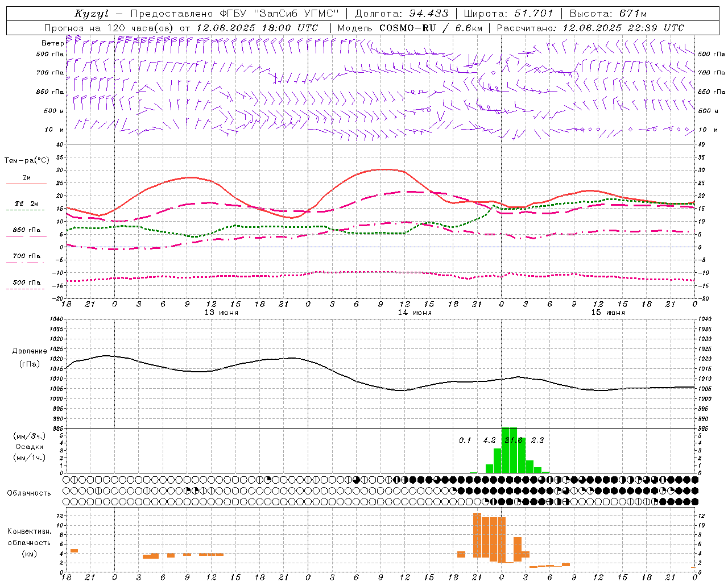728x582 pixels.
Task: Click the "(мм/3ч.)" precipitation unit label
Action: [30, 436]
